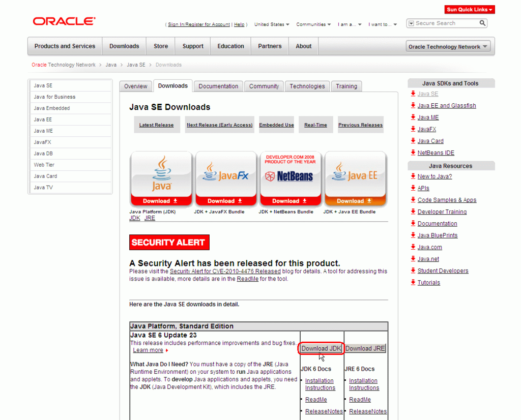Click the red arrow icon beside Java.net

(x=413, y=259)
